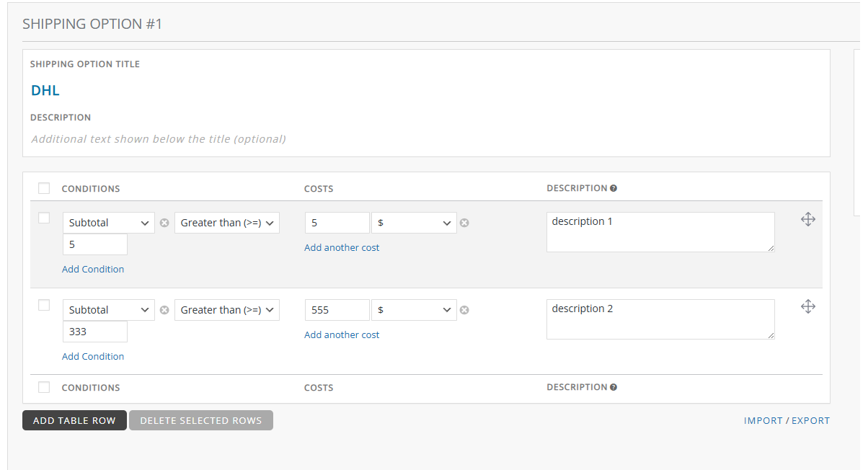Open the Greater than operator dropdown in second row

click(x=227, y=311)
